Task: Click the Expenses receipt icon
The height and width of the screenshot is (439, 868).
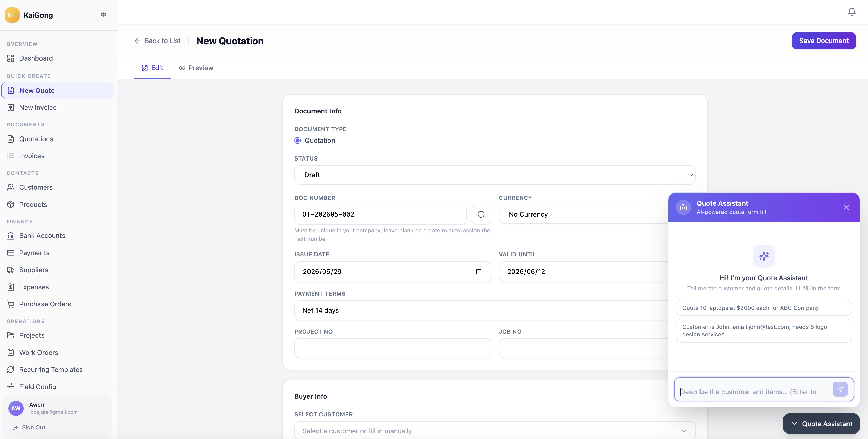Action: point(11,287)
